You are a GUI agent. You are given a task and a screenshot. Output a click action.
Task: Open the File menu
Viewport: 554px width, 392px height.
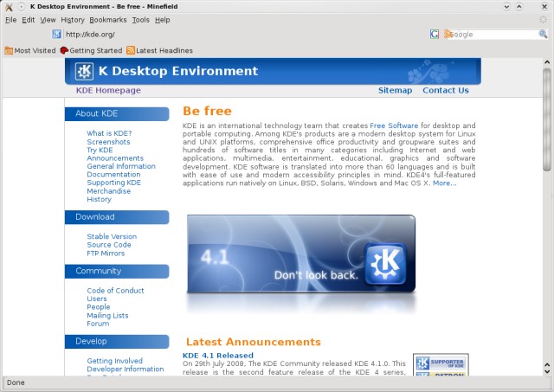10,20
